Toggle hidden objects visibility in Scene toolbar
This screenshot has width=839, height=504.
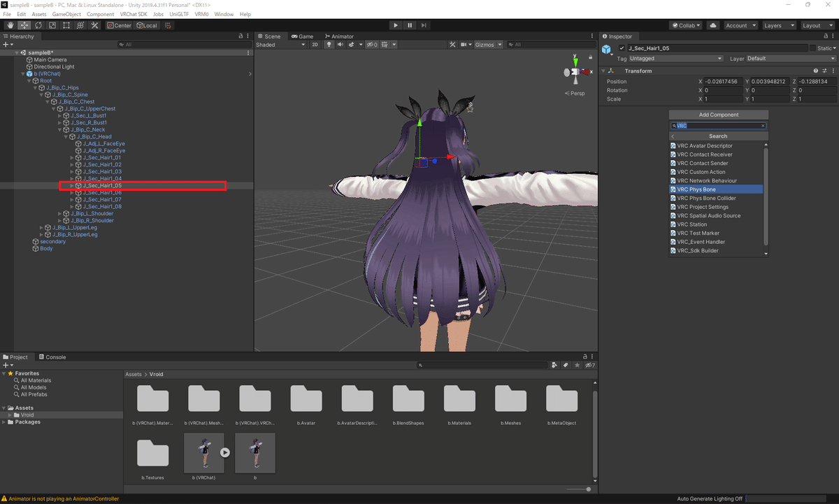point(373,45)
